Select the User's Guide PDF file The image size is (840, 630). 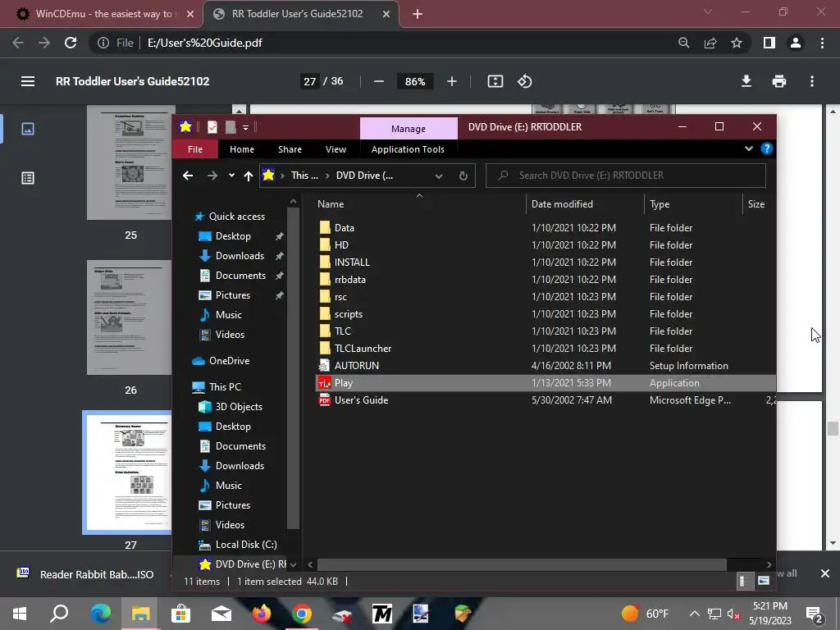tap(546, 400)
